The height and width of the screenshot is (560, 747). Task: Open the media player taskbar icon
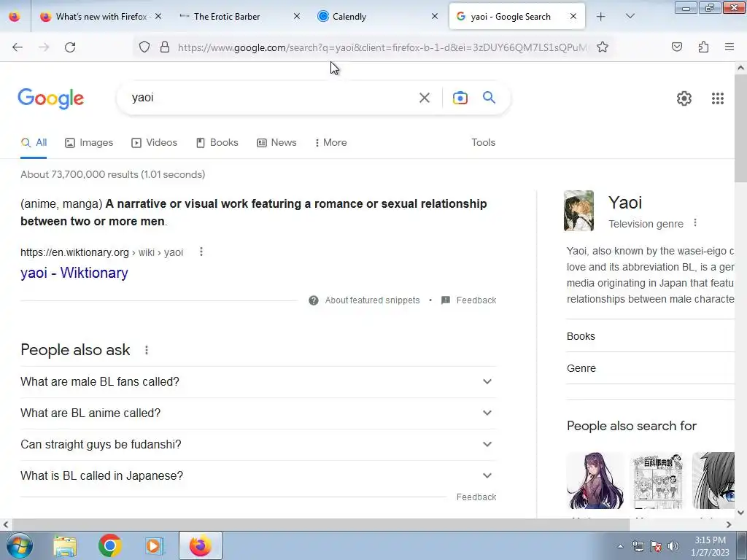[x=154, y=545]
